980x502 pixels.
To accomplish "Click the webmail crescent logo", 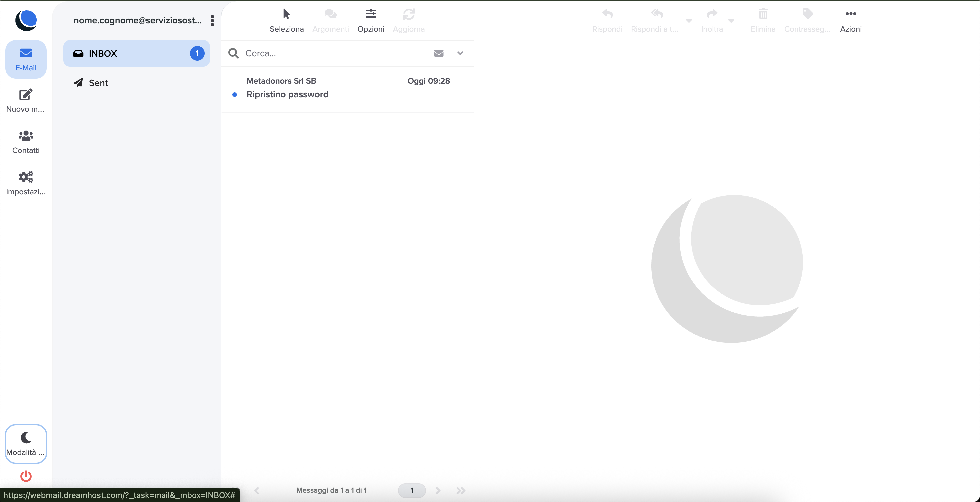I will [26, 20].
